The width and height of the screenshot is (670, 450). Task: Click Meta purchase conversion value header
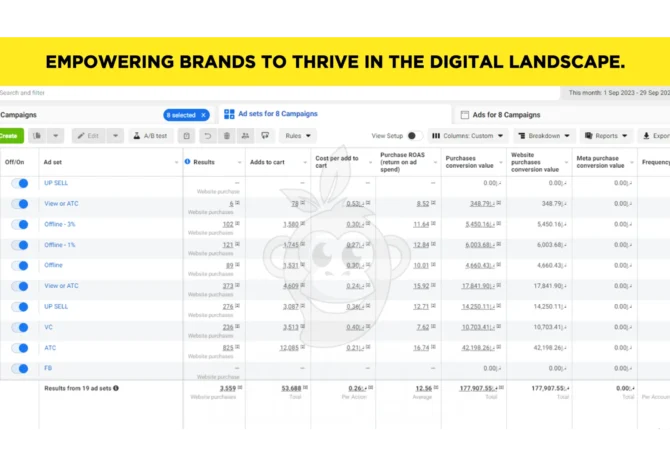(x=600, y=162)
